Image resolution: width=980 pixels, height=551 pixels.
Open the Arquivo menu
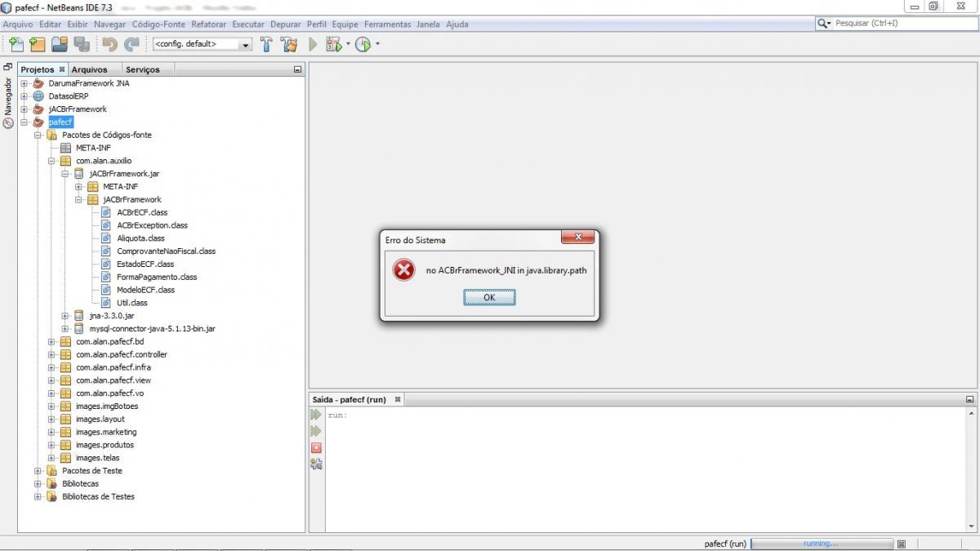click(18, 24)
